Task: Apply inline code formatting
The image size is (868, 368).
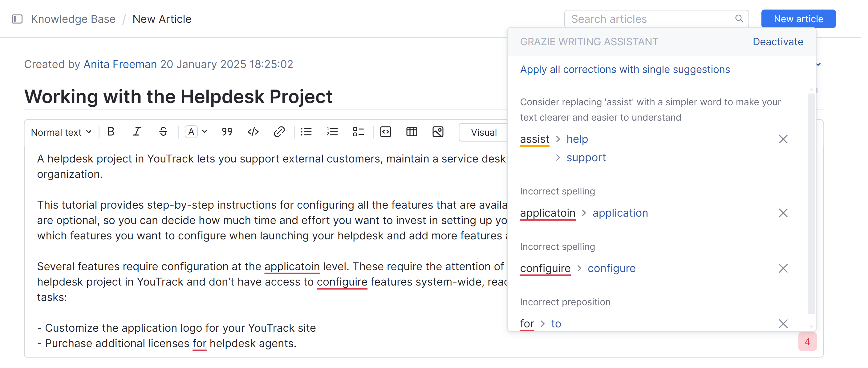Action: (x=254, y=132)
